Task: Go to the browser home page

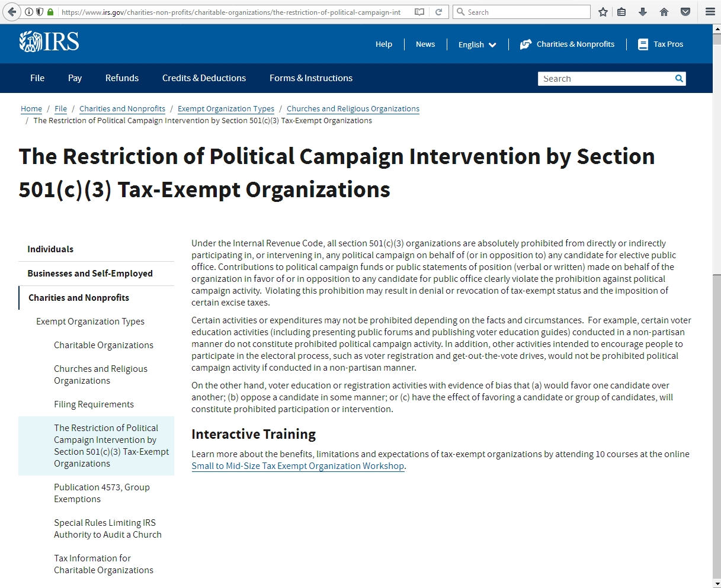Action: (664, 12)
